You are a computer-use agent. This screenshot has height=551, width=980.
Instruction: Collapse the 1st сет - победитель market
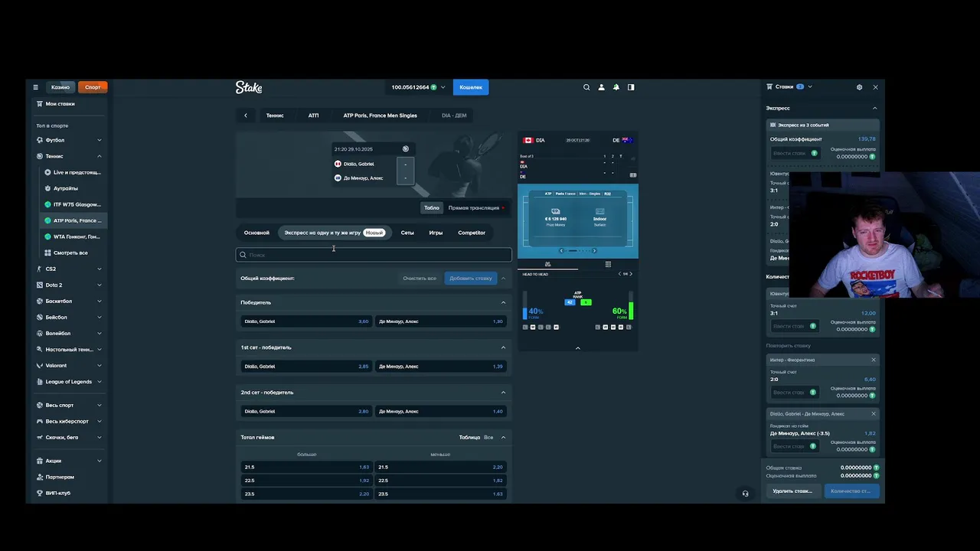pos(503,347)
